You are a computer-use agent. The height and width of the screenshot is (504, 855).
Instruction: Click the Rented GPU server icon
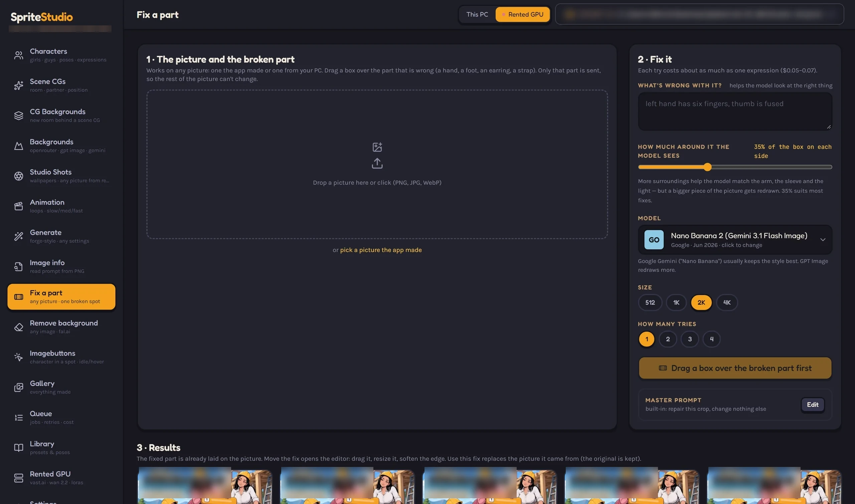[x=19, y=478]
